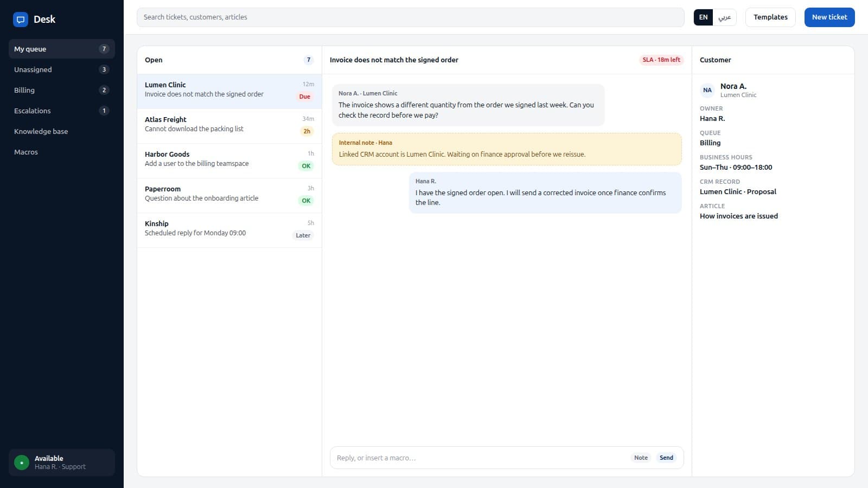Open the Escalations queue
The height and width of the screenshot is (488, 868).
tap(62, 111)
